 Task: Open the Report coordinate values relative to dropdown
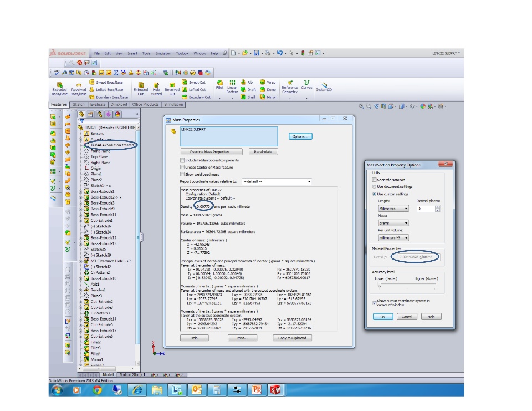coord(277,182)
